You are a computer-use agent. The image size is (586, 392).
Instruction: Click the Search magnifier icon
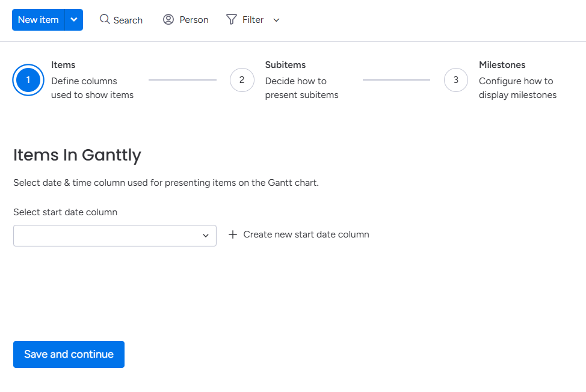(105, 19)
